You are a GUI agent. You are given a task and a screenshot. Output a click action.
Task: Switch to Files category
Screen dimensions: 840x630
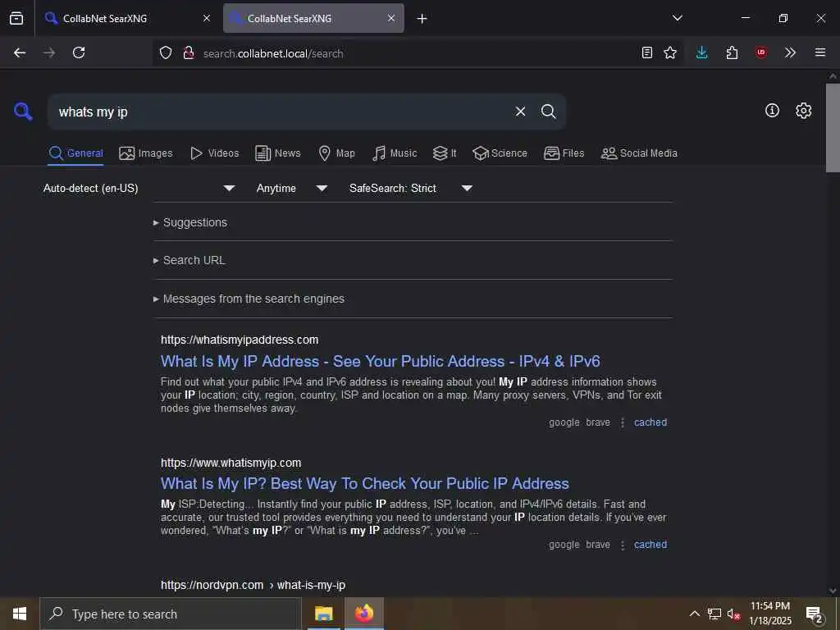(x=564, y=153)
